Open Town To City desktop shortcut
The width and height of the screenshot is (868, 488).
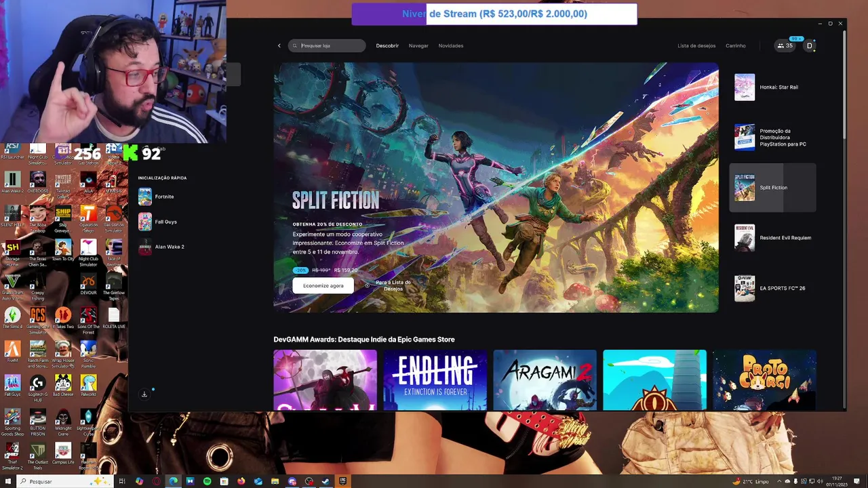pos(63,250)
